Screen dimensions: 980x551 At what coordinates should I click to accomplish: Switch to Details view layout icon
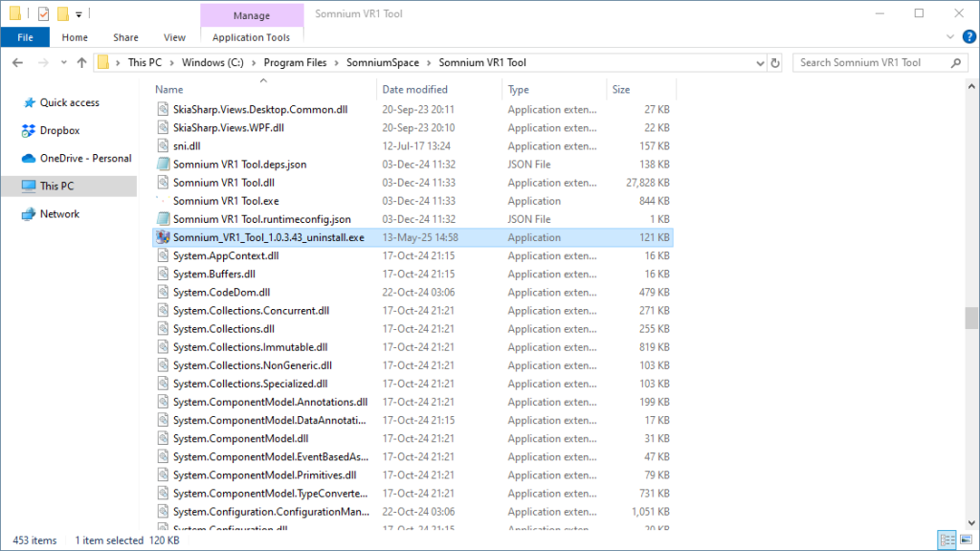(947, 540)
